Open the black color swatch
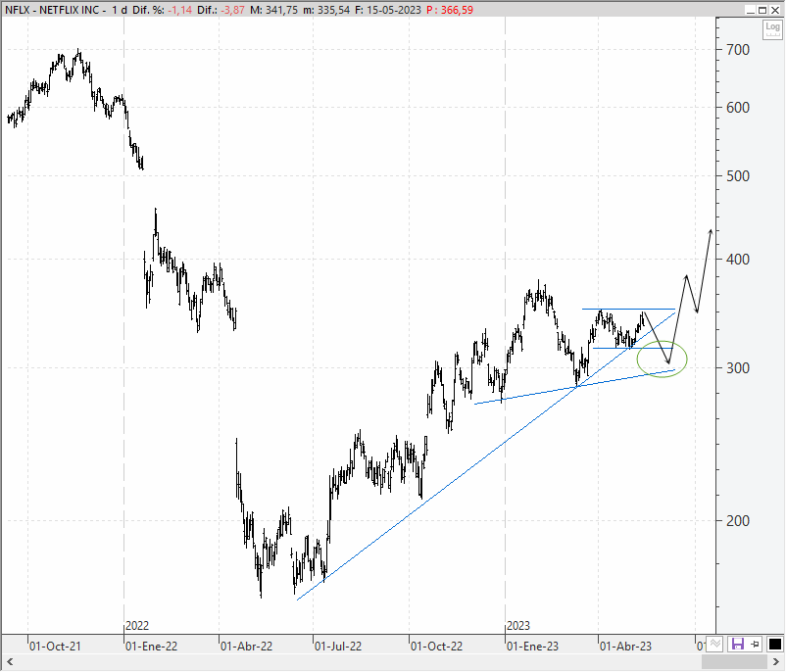 [774, 644]
